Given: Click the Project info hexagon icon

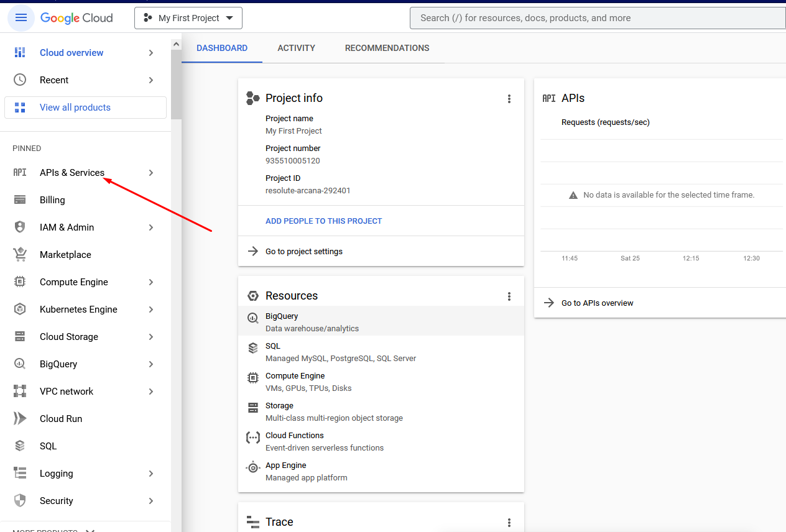Looking at the screenshot, I should pos(252,98).
